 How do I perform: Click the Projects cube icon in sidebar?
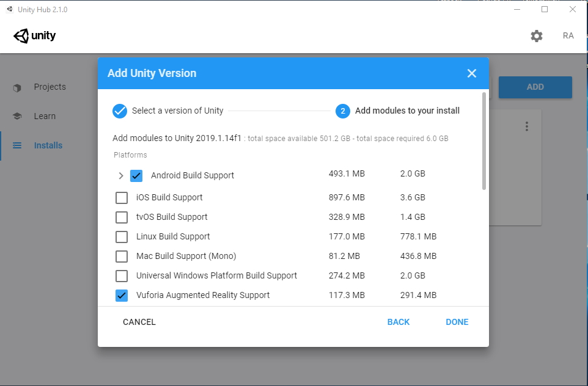tap(17, 88)
